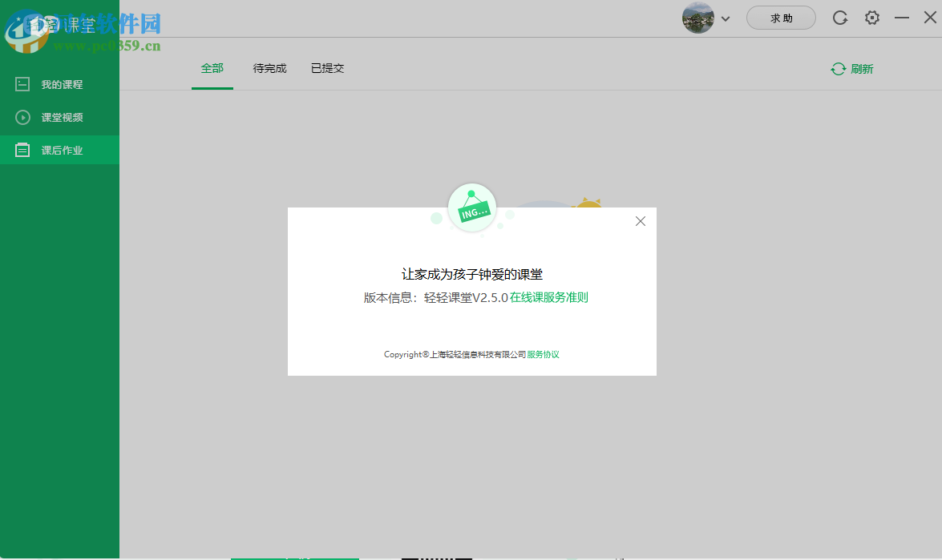
Task: Click the circular refresh icon next to 刷新
Action: (837, 69)
